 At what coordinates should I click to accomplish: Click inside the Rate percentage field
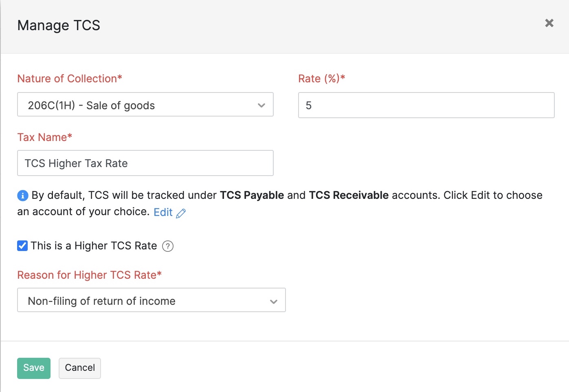[426, 105]
